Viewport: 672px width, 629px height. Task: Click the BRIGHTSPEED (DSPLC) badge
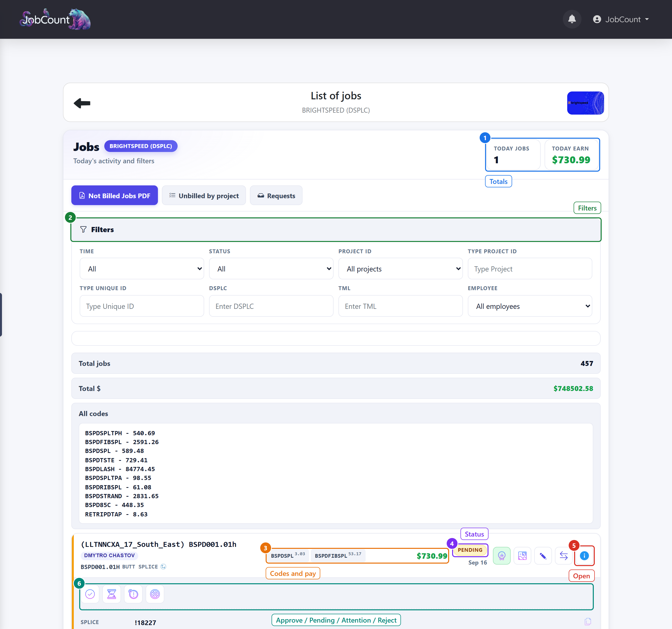[141, 146]
